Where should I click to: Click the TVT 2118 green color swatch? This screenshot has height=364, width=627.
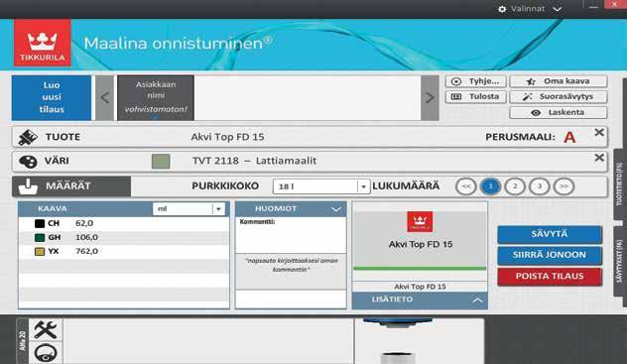(161, 162)
